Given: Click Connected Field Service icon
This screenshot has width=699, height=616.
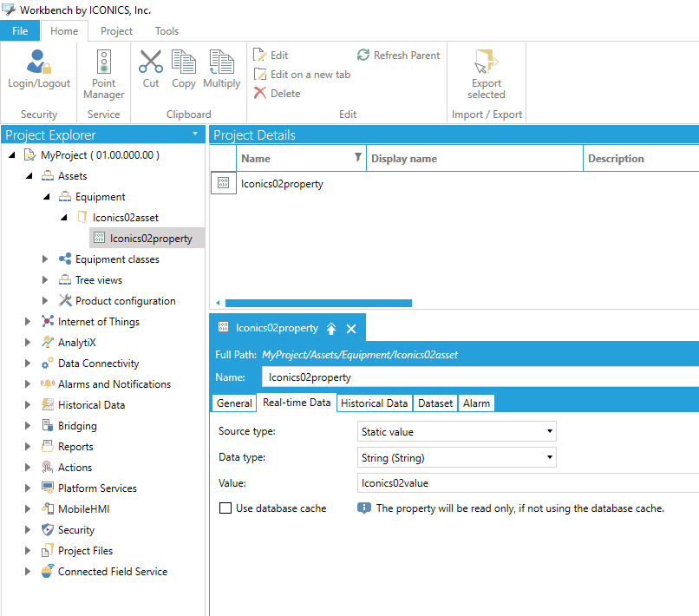Looking at the screenshot, I should [48, 572].
